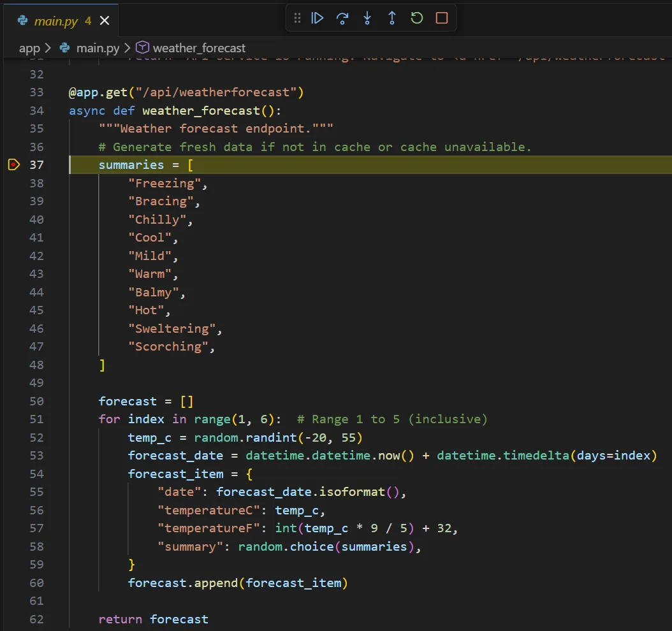Click the green Restart debug icon
672x631 pixels.
click(x=416, y=18)
